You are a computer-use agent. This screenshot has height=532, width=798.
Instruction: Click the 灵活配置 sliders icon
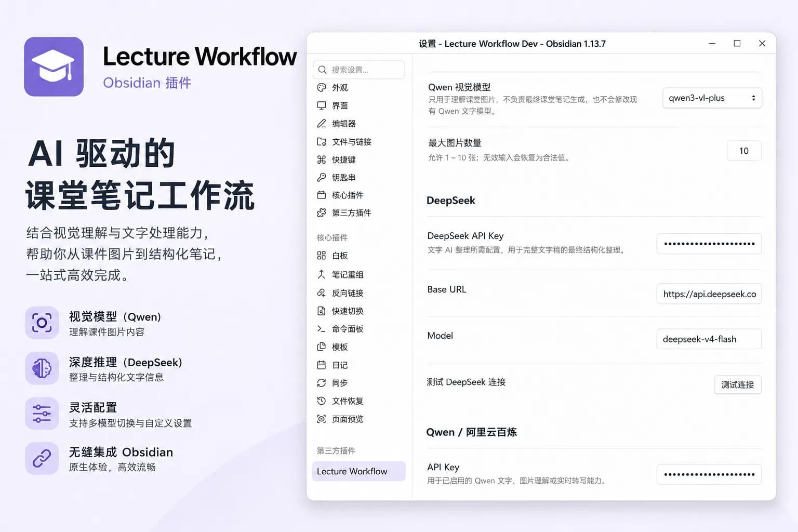pos(42,414)
